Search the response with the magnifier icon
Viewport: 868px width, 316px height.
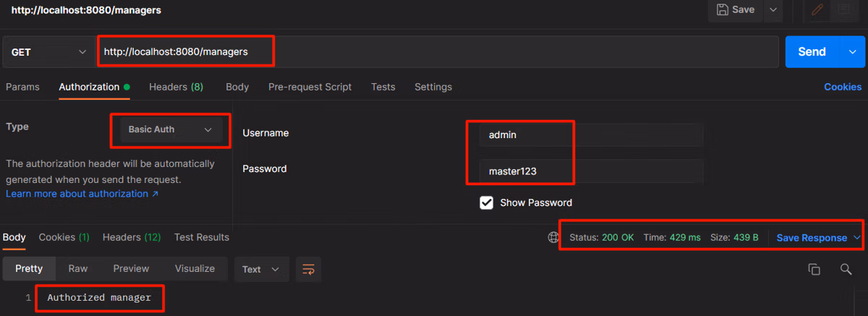pos(846,269)
